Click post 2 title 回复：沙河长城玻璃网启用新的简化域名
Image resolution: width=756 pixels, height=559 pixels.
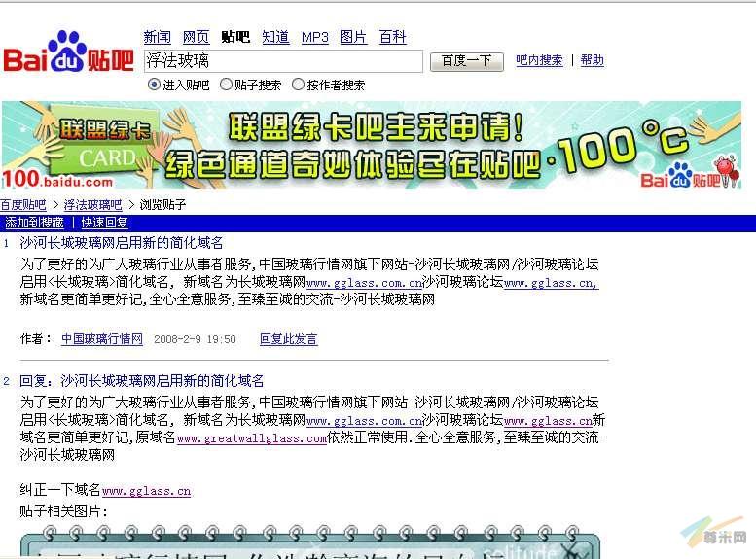[x=142, y=381]
